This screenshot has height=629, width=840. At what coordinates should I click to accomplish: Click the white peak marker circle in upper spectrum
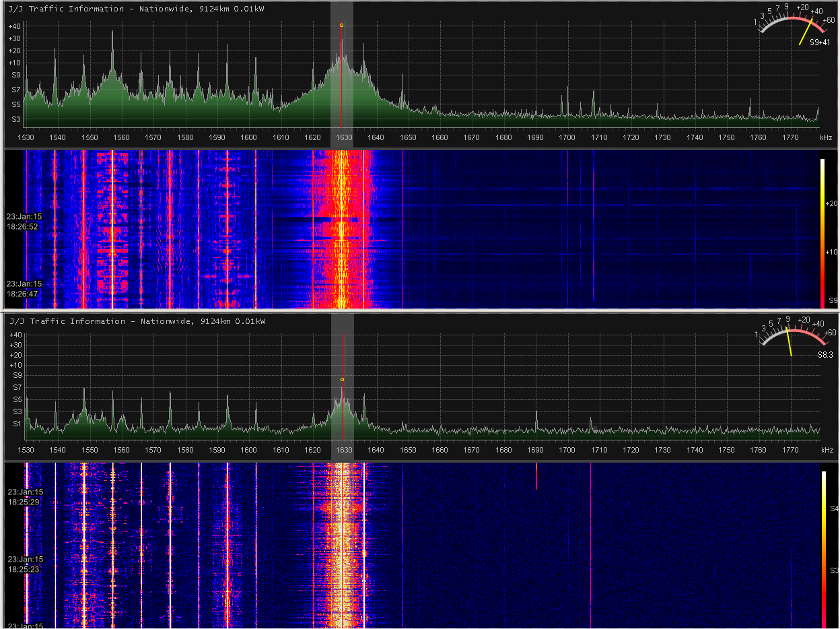342,25
